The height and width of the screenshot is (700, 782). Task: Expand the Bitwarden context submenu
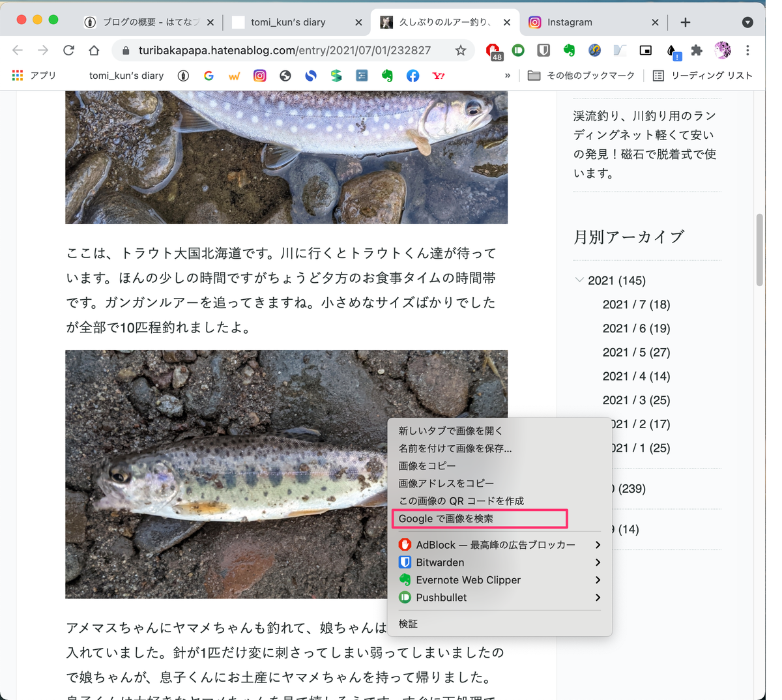(x=500, y=562)
